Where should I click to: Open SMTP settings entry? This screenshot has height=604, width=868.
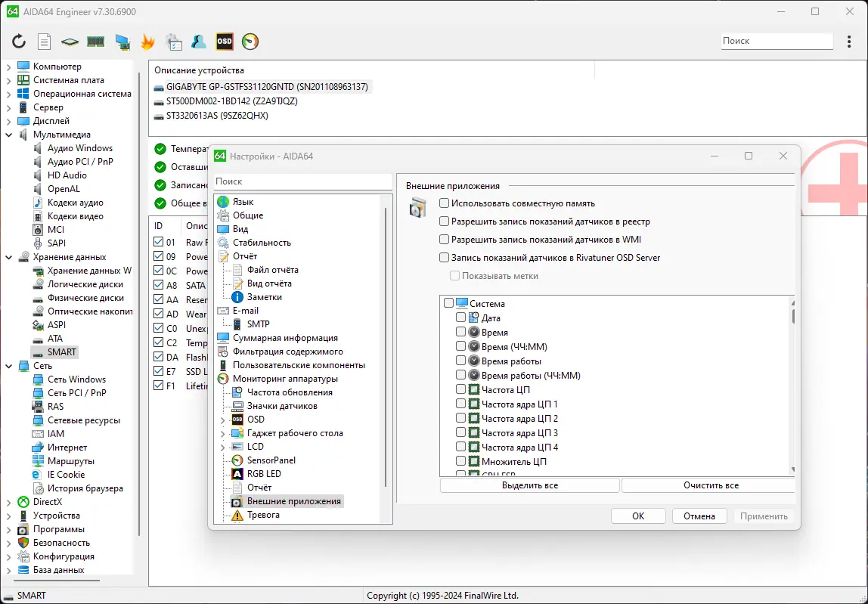[x=258, y=324]
